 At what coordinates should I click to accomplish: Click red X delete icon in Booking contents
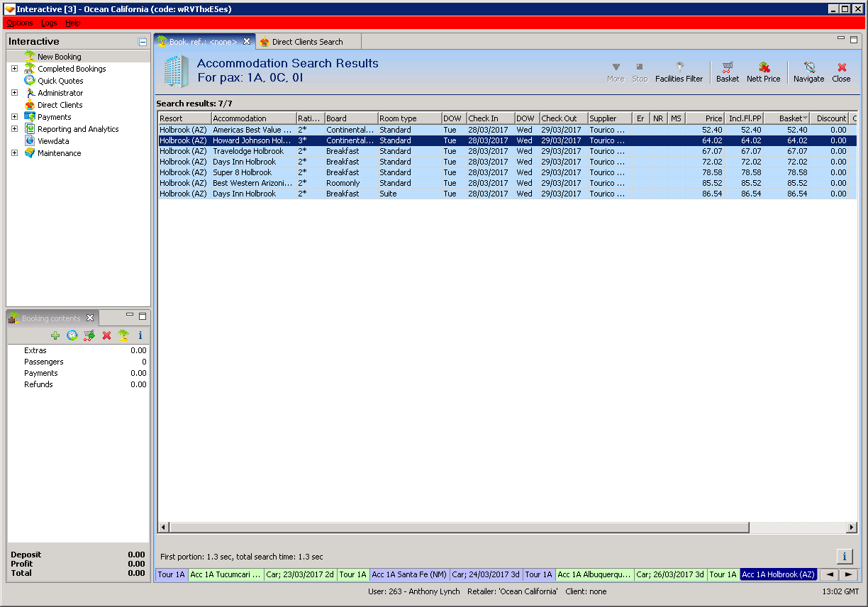(x=106, y=335)
